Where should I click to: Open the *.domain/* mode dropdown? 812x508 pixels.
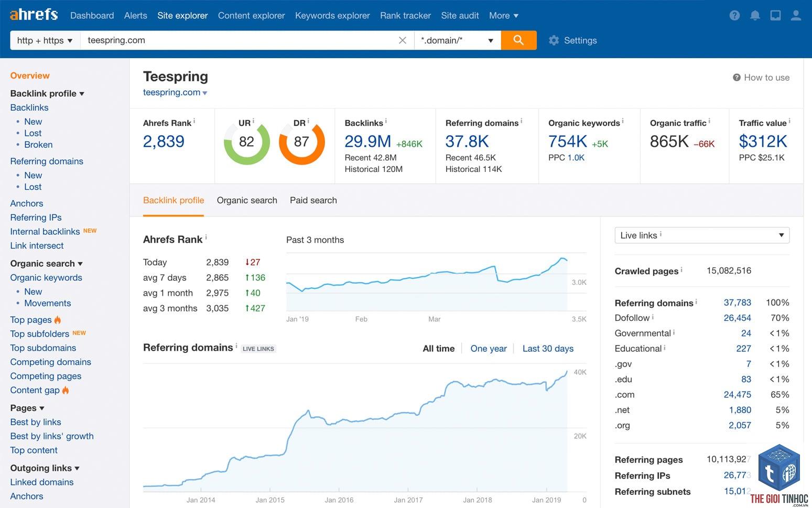457,40
